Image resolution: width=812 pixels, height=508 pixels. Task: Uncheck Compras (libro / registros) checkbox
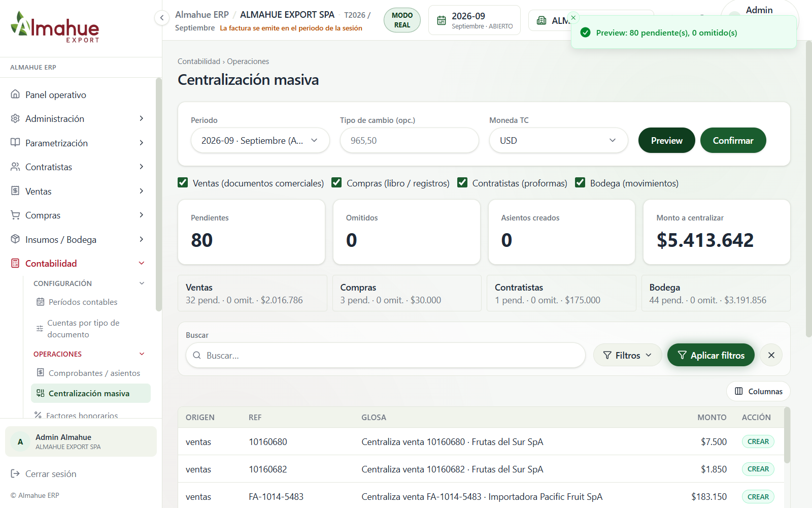[336, 182]
